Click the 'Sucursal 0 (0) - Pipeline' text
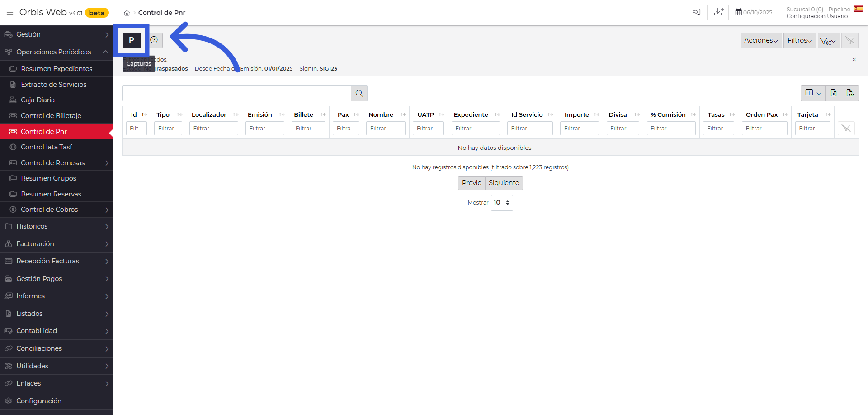The height and width of the screenshot is (415, 868). [x=818, y=10]
